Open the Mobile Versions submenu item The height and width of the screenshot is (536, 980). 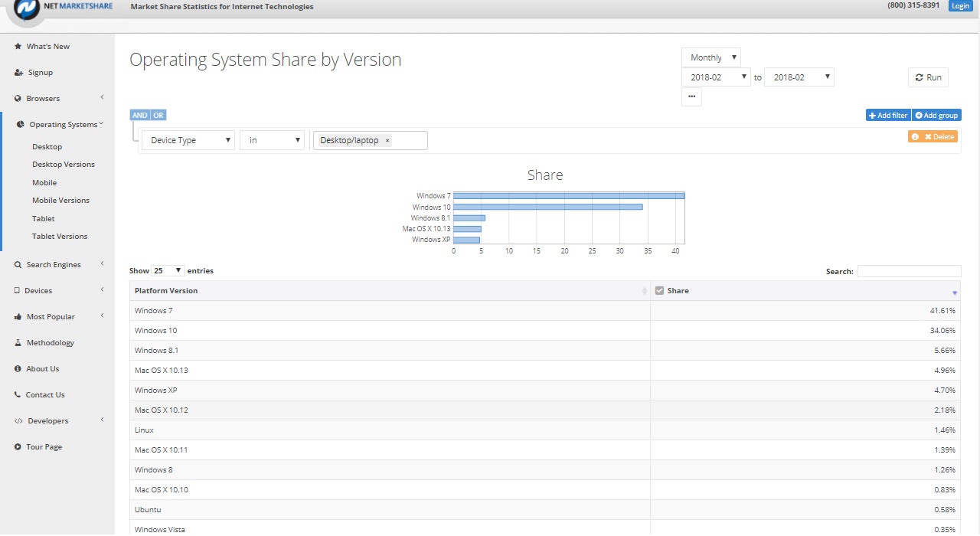click(x=60, y=201)
